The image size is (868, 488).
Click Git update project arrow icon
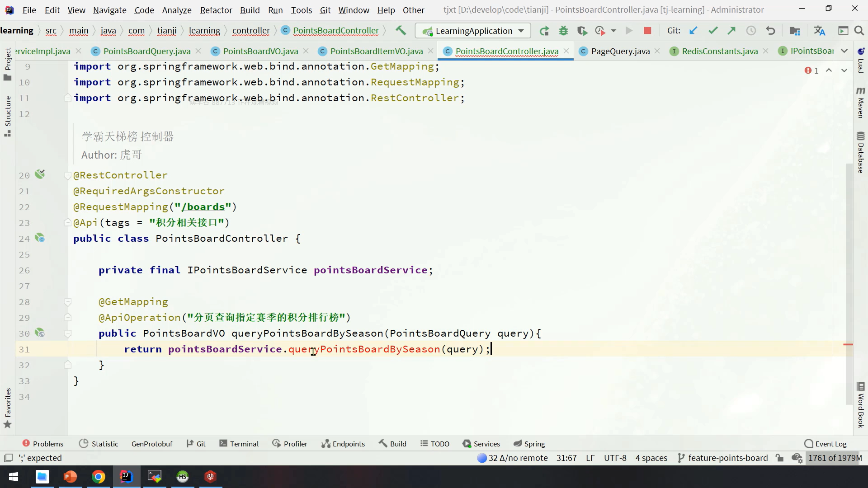click(693, 31)
